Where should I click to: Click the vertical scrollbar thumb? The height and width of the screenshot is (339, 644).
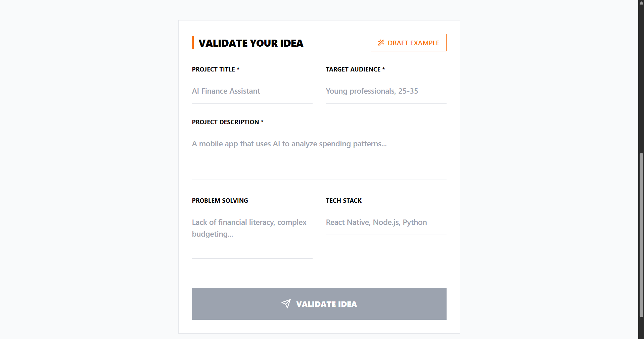[641, 235]
